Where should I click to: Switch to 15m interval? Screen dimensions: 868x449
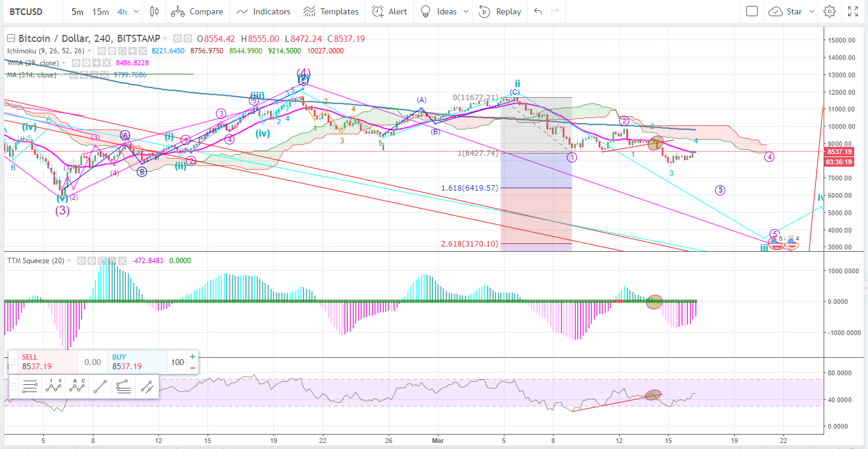pos(101,11)
